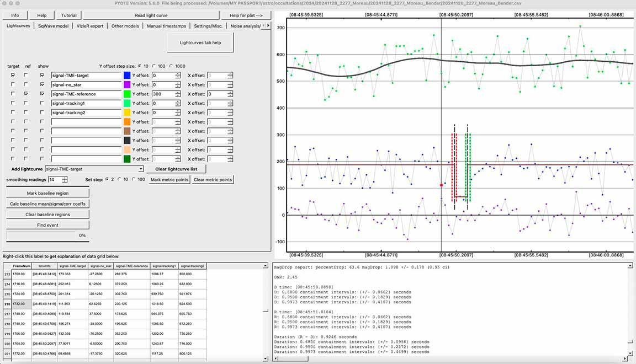Click tab scroll right arrow
The height and width of the screenshot is (364, 636).
pos(268,25)
